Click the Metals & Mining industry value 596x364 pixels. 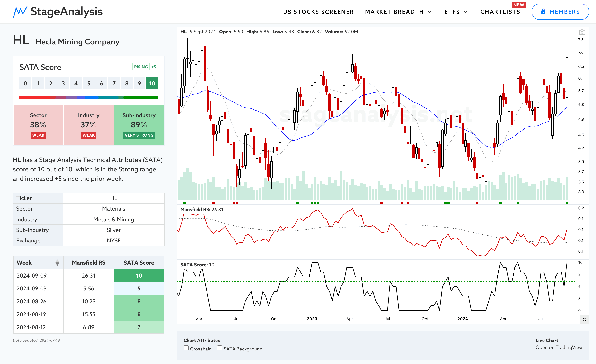point(114,219)
